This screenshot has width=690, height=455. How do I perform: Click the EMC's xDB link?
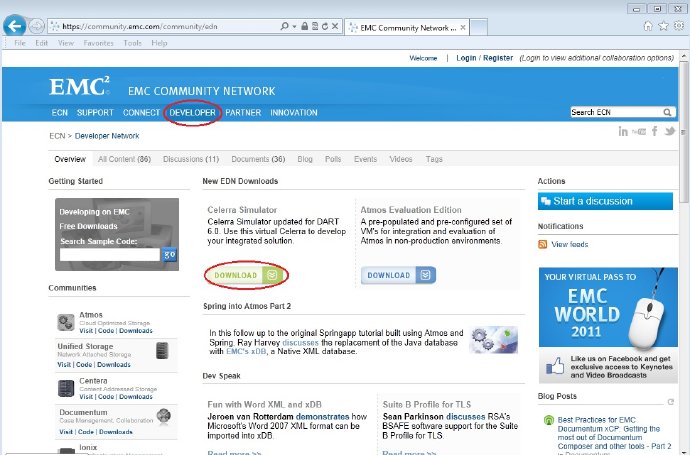point(246,352)
